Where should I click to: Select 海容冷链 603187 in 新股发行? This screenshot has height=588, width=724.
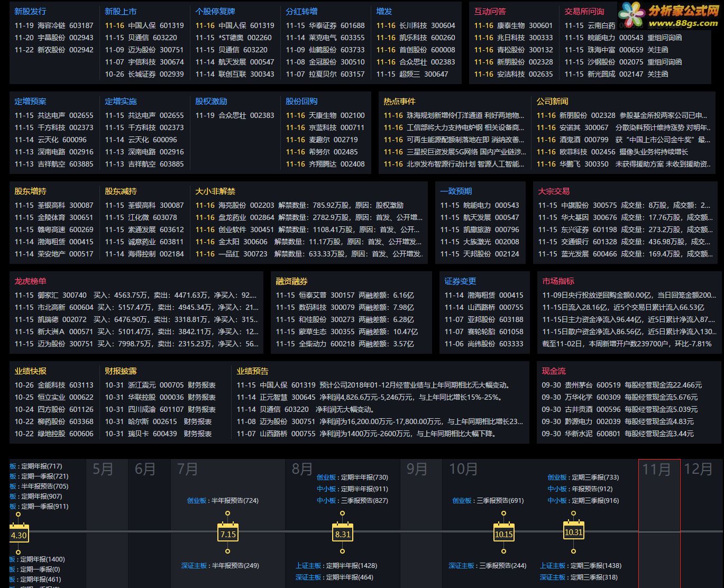coord(54,25)
